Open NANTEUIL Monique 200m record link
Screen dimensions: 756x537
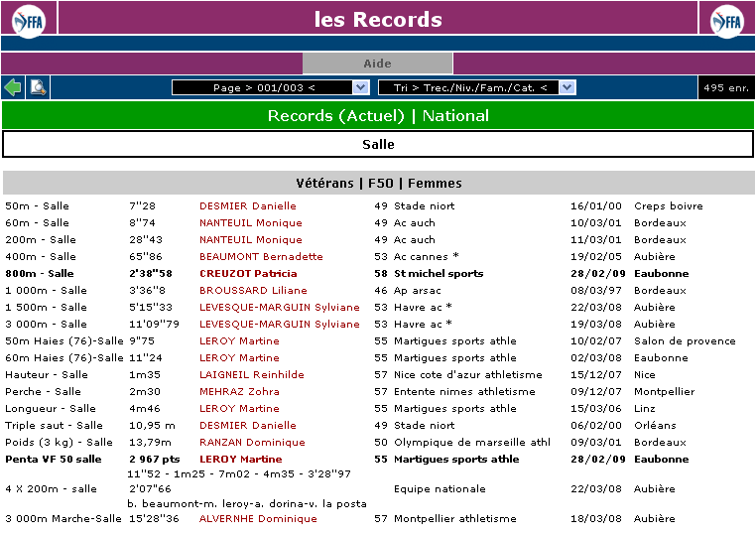(251, 240)
